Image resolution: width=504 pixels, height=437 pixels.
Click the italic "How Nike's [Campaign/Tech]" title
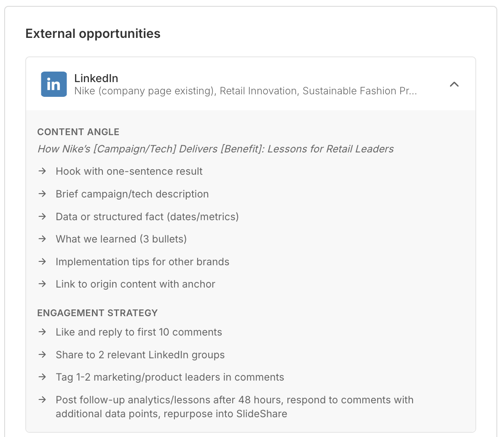(x=215, y=149)
